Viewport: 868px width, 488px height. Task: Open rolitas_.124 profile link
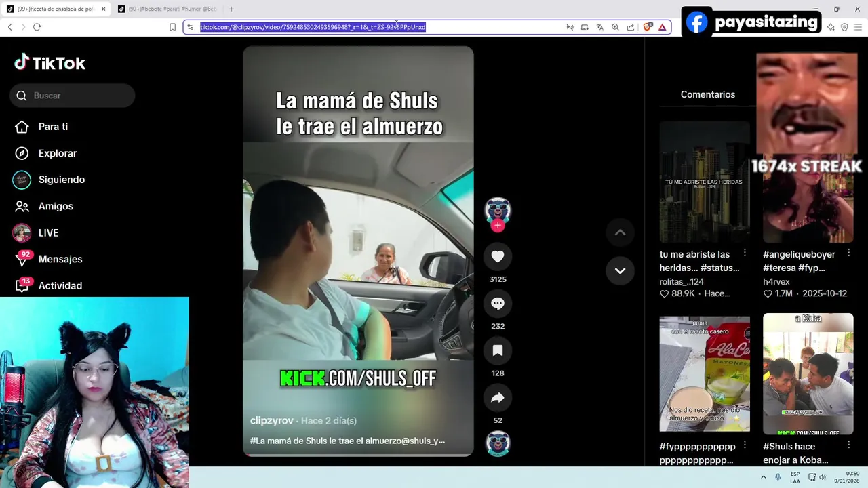[682, 281]
